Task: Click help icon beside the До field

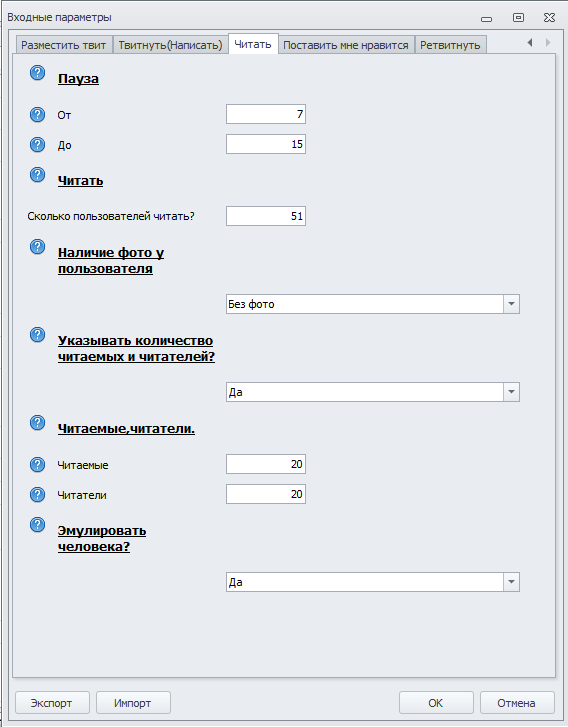Action: (38, 145)
